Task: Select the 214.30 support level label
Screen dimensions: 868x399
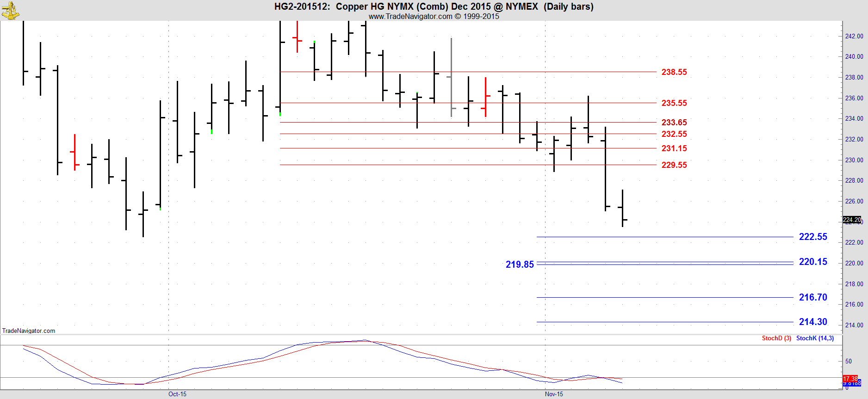Action: [812, 322]
